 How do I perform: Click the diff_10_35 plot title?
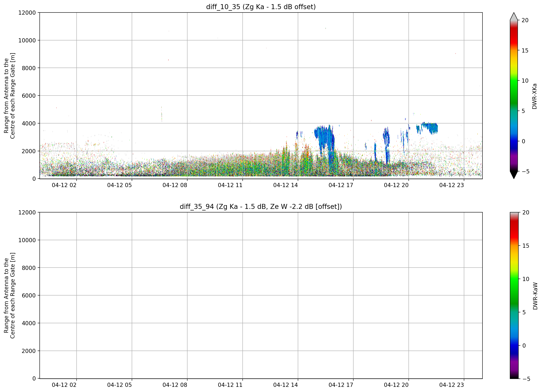[x=261, y=7]
